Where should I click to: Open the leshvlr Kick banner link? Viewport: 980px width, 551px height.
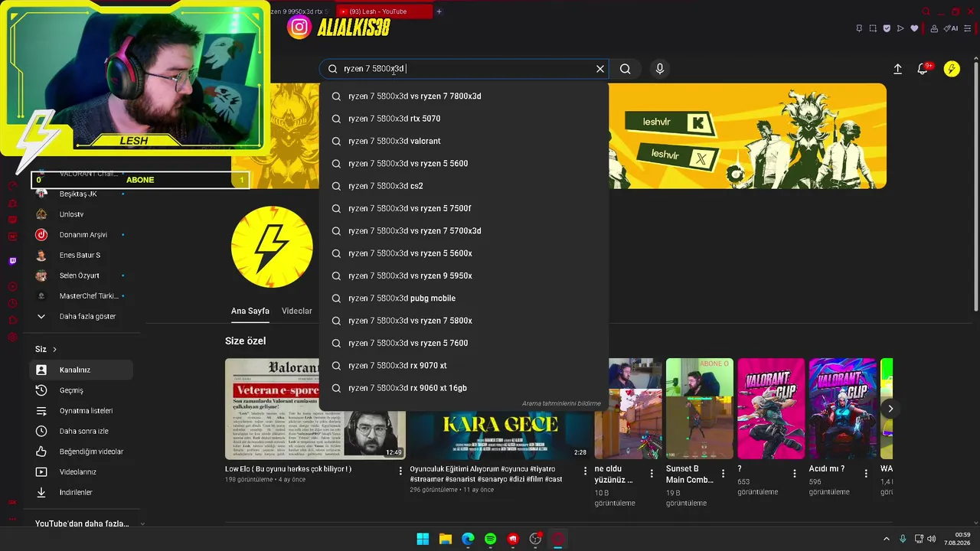(671, 122)
